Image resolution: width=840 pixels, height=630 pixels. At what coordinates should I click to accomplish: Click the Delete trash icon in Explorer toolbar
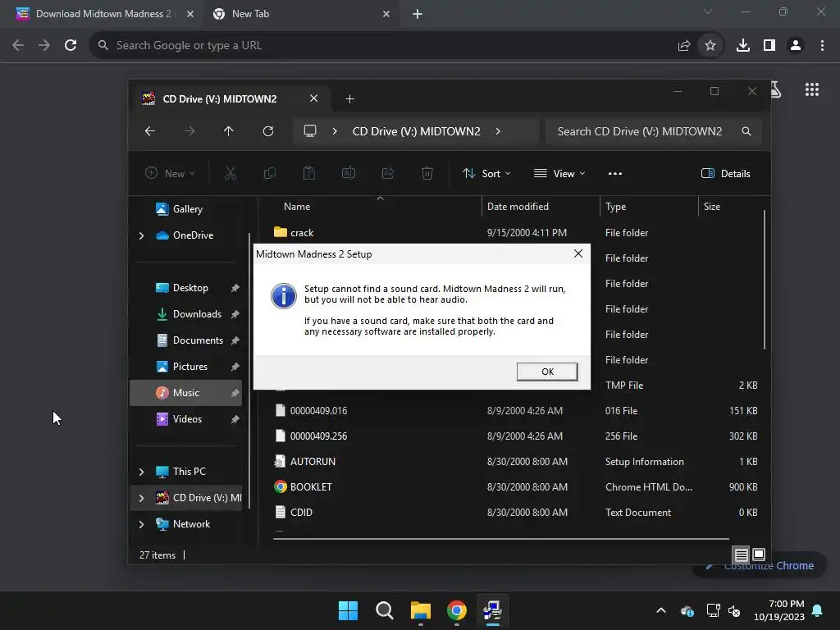tap(427, 173)
